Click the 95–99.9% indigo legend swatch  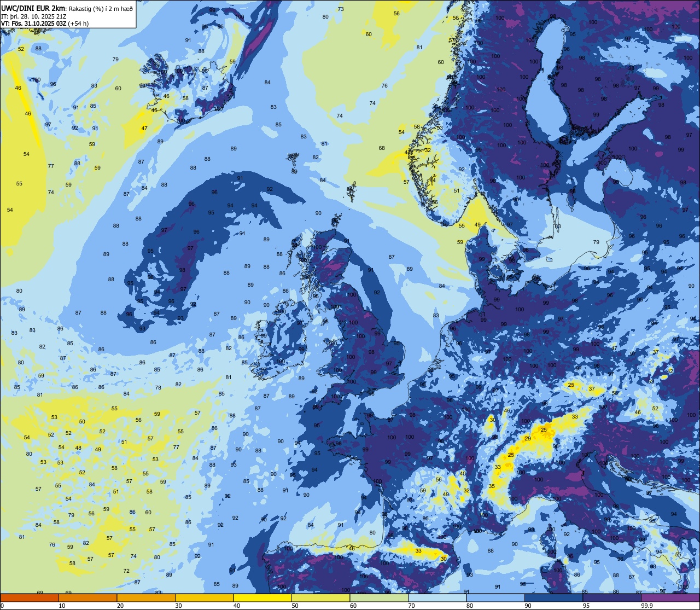click(612, 597)
